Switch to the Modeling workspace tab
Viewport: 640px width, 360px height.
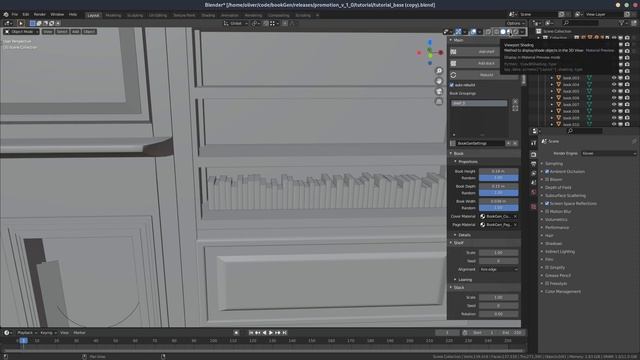[113, 15]
